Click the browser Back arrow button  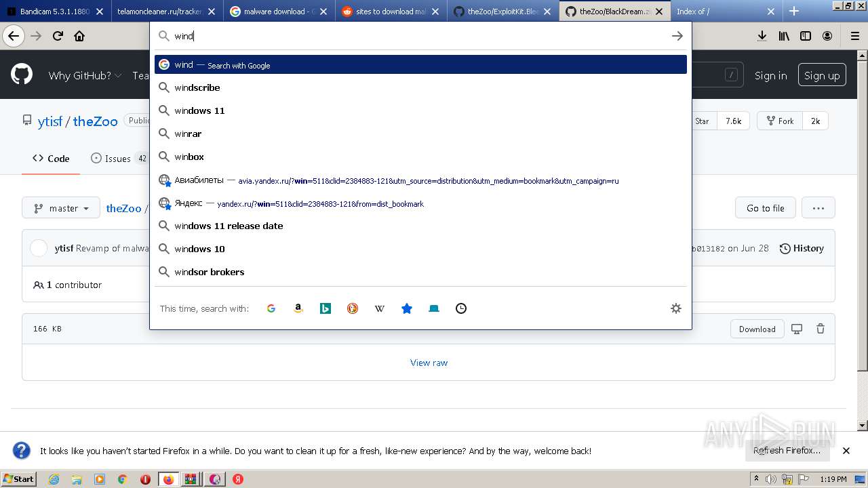(13, 36)
